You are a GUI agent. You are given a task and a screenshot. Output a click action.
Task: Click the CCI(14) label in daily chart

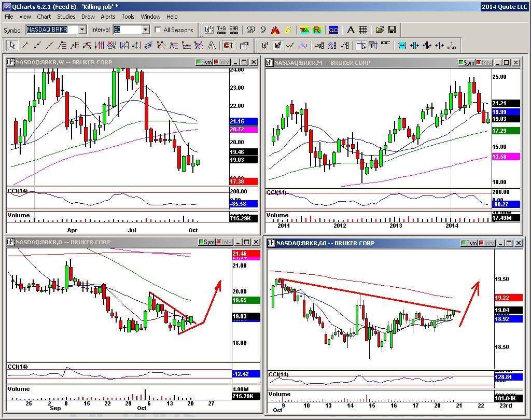click(18, 367)
